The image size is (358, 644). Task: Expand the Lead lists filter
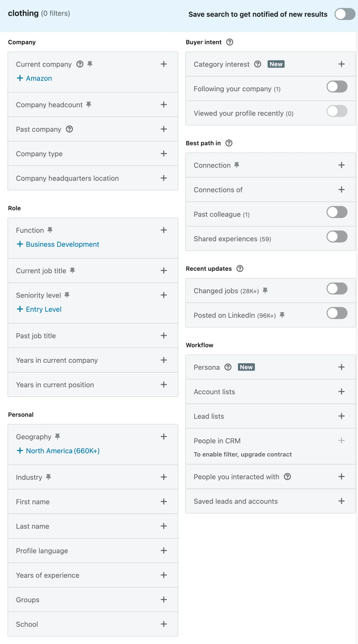[x=341, y=416]
